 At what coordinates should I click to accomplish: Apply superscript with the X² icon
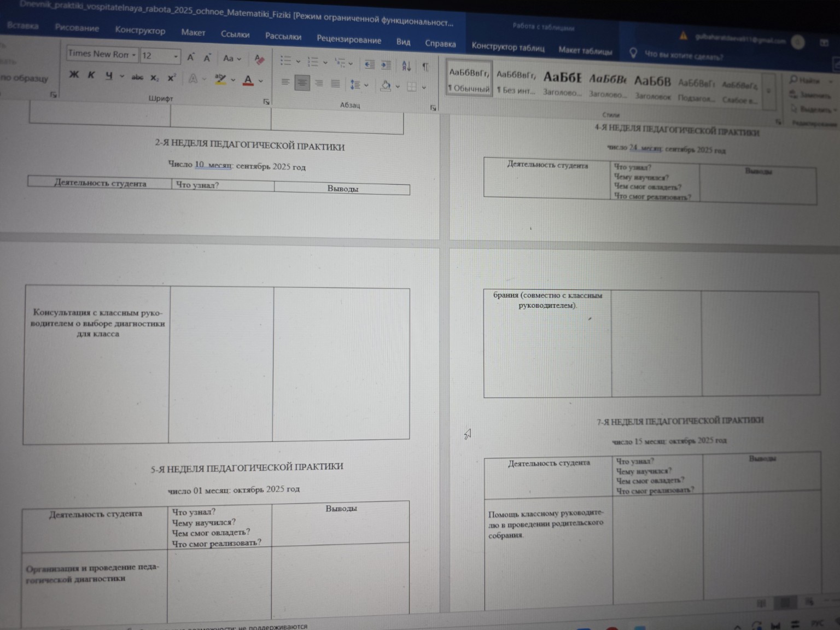(172, 78)
